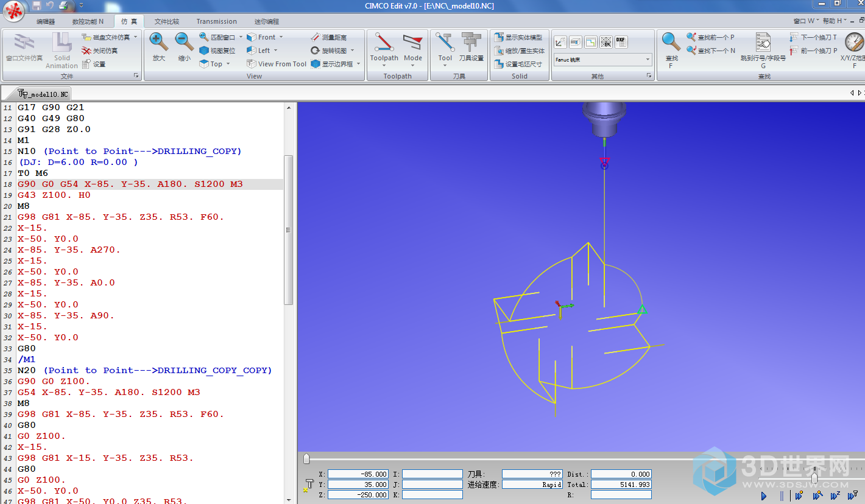Click the Z coordinate field showing -250.000

click(358, 495)
